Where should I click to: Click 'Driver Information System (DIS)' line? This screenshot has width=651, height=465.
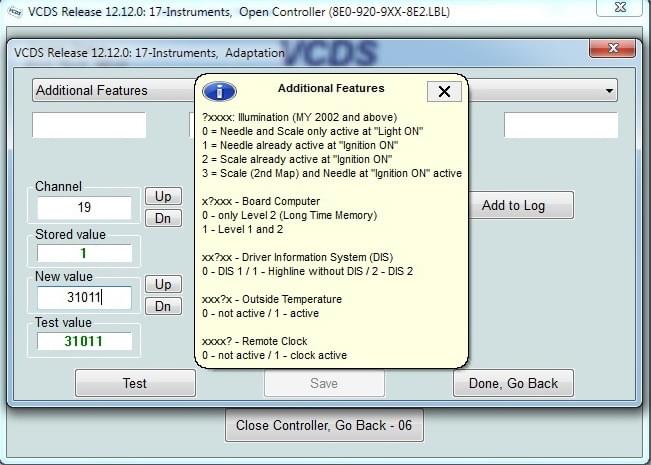298,257
